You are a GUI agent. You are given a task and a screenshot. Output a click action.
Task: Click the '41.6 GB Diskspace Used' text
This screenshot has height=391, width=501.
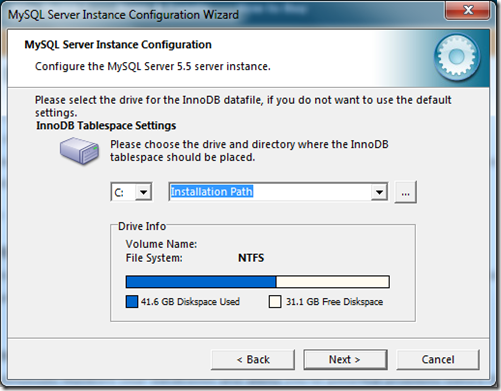pyautogui.click(x=190, y=302)
